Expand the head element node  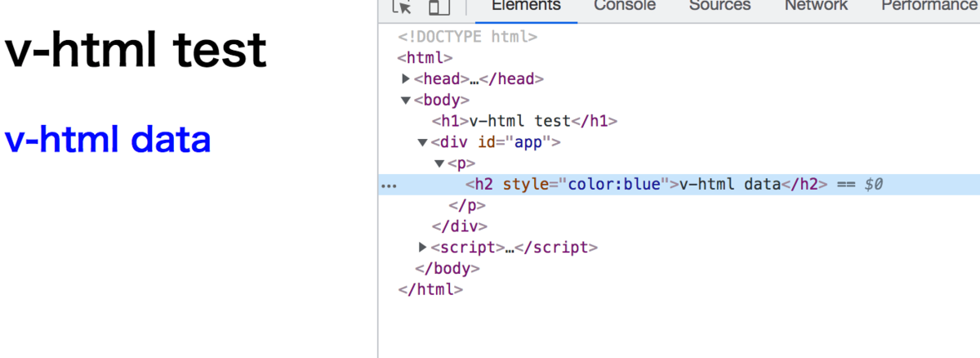click(406, 79)
